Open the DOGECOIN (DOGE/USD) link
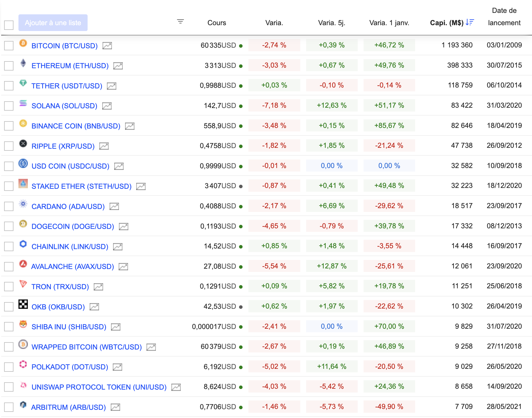532x418 pixels. tap(73, 227)
